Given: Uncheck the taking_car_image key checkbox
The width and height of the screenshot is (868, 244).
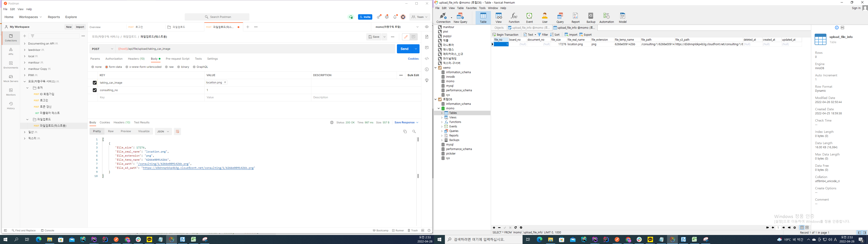Looking at the screenshot, I should pyautogui.click(x=95, y=82).
